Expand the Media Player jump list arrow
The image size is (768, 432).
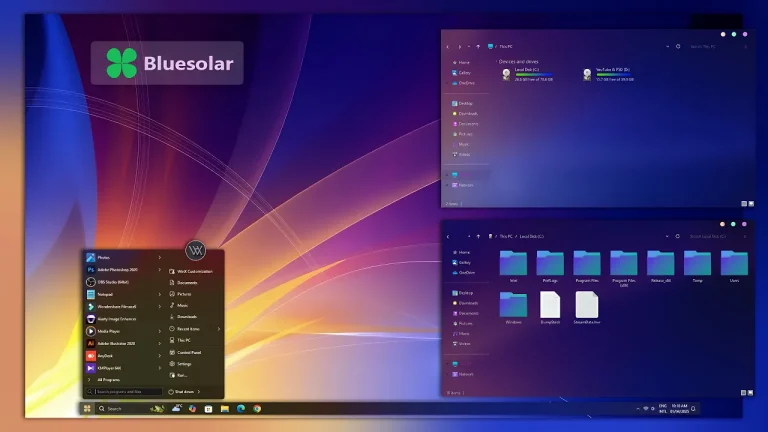pyautogui.click(x=160, y=331)
